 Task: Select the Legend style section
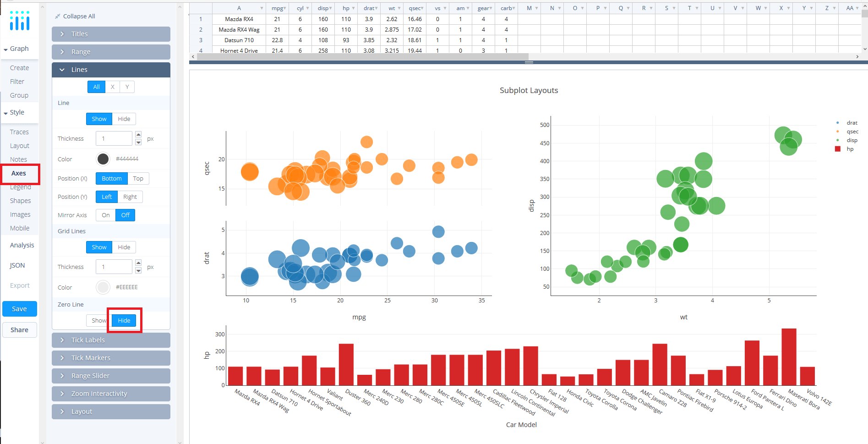coord(20,186)
